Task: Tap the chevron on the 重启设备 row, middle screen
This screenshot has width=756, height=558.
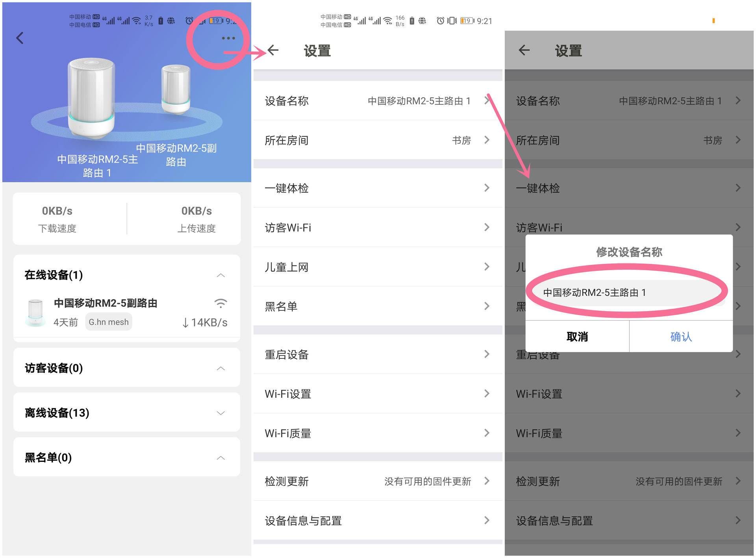Action: [x=487, y=354]
